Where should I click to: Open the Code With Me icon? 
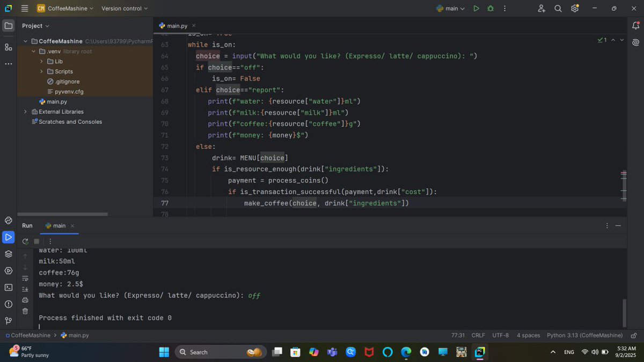click(541, 9)
